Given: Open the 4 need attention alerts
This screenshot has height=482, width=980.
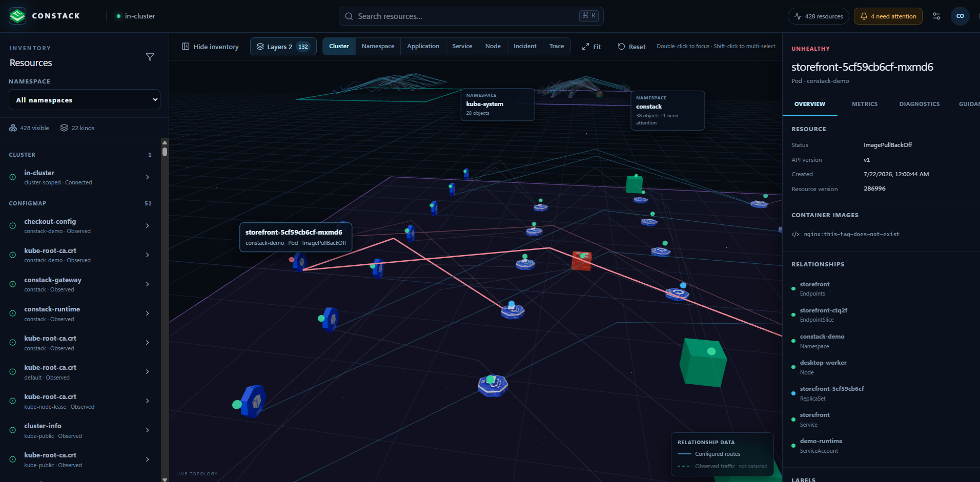Looking at the screenshot, I should point(888,16).
